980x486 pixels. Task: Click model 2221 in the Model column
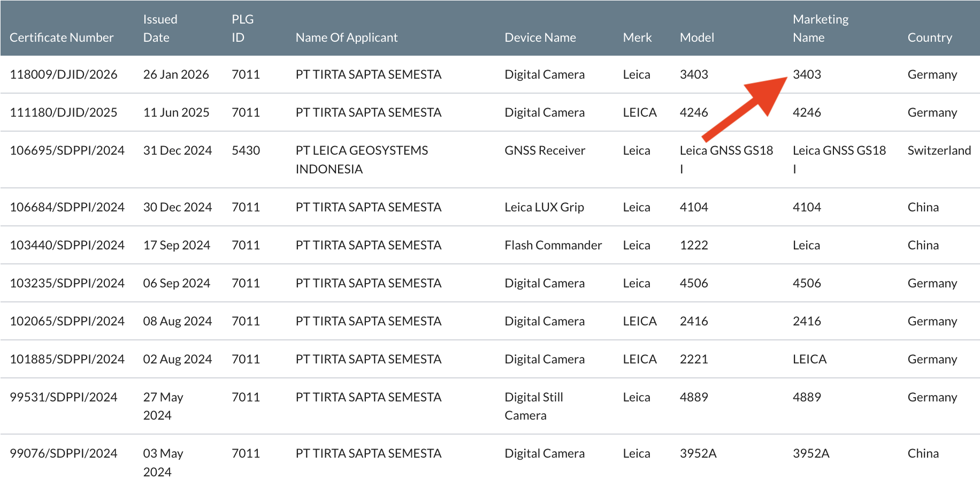[693, 359]
